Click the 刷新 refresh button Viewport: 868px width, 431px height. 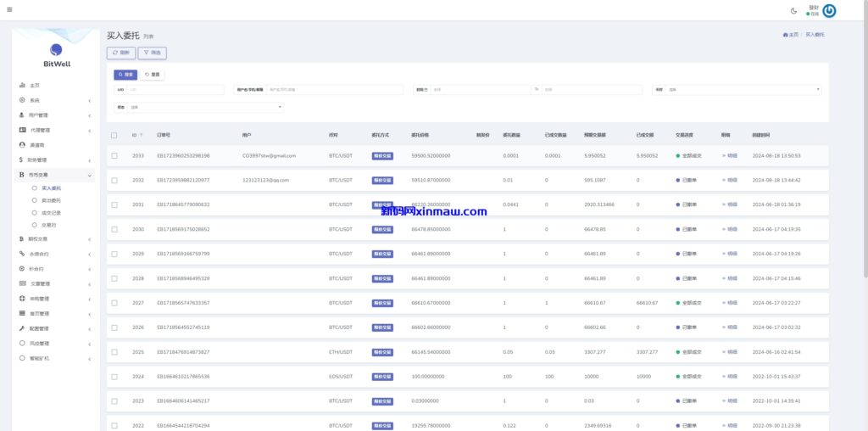coord(121,53)
